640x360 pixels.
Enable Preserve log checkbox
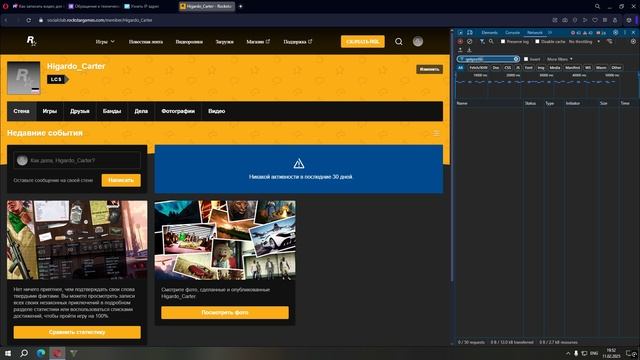point(503,42)
